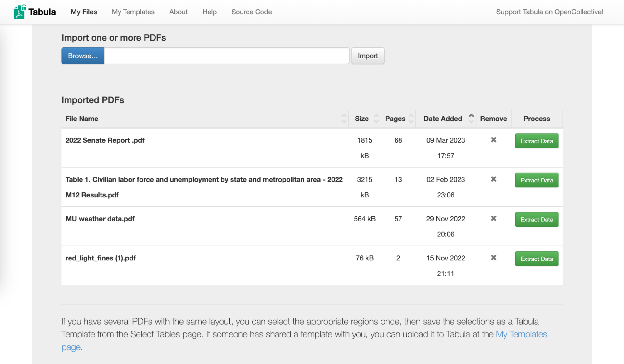This screenshot has width=624, height=364.
Task: Open the Help menu item
Action: (209, 12)
